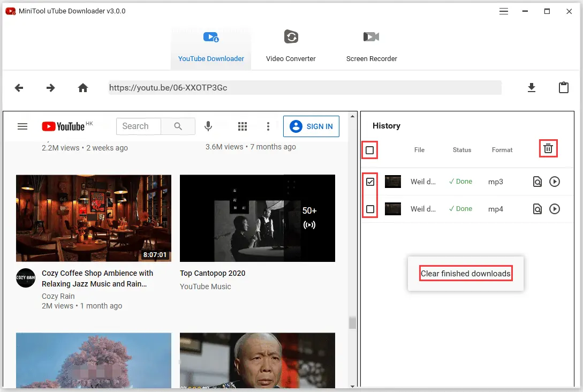Select Clear finished downloads
Screen dimensions: 583x392
(466, 274)
